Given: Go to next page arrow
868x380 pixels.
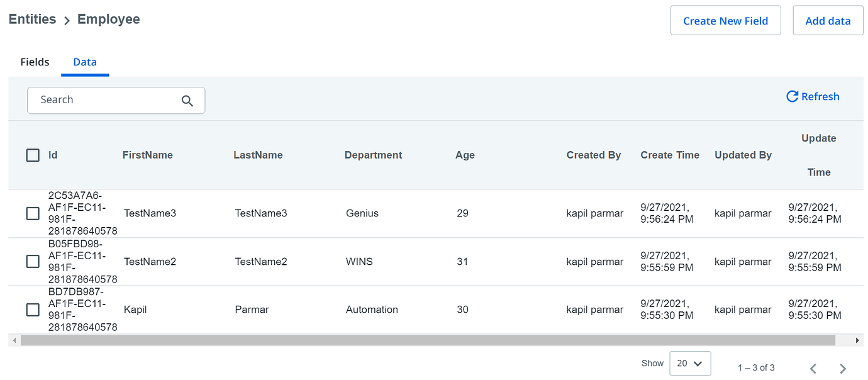Looking at the screenshot, I should 843,369.
